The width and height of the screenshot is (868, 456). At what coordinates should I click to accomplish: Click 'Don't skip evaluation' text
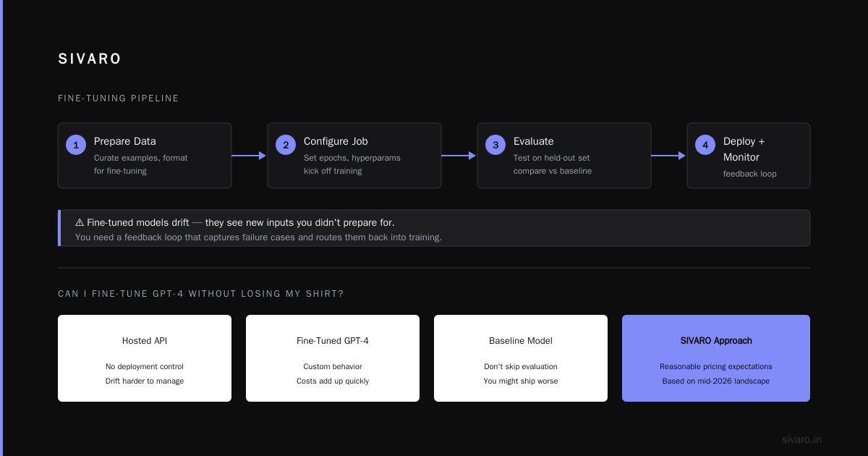pyautogui.click(x=521, y=366)
